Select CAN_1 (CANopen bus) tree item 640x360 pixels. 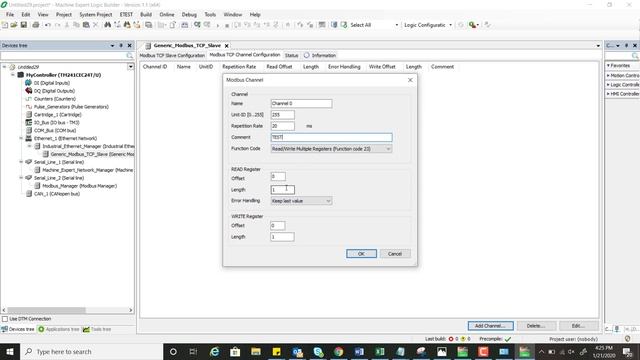tap(56, 194)
